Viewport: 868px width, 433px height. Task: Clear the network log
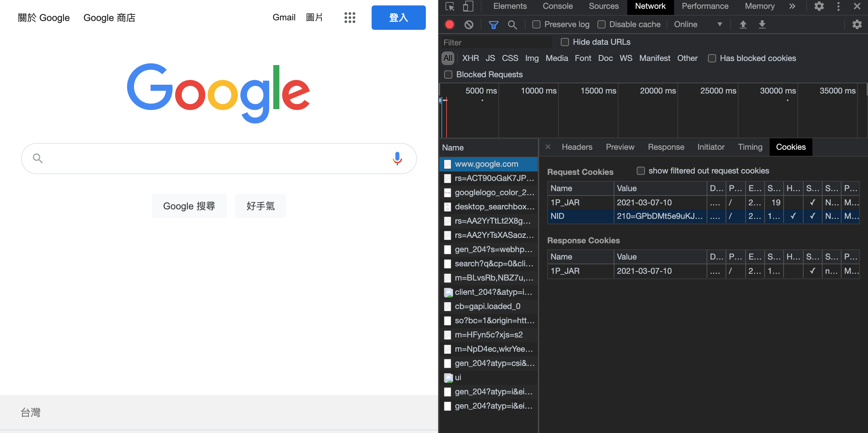[469, 24]
